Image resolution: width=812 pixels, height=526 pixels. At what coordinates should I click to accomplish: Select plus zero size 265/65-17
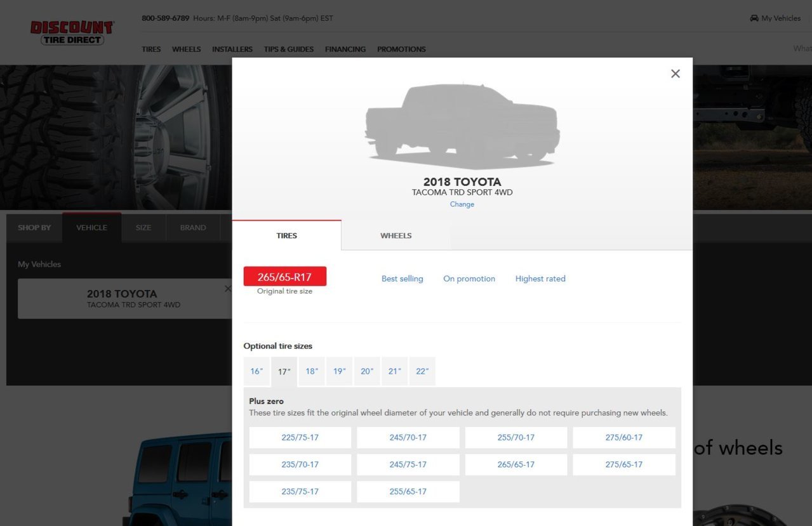pos(516,464)
